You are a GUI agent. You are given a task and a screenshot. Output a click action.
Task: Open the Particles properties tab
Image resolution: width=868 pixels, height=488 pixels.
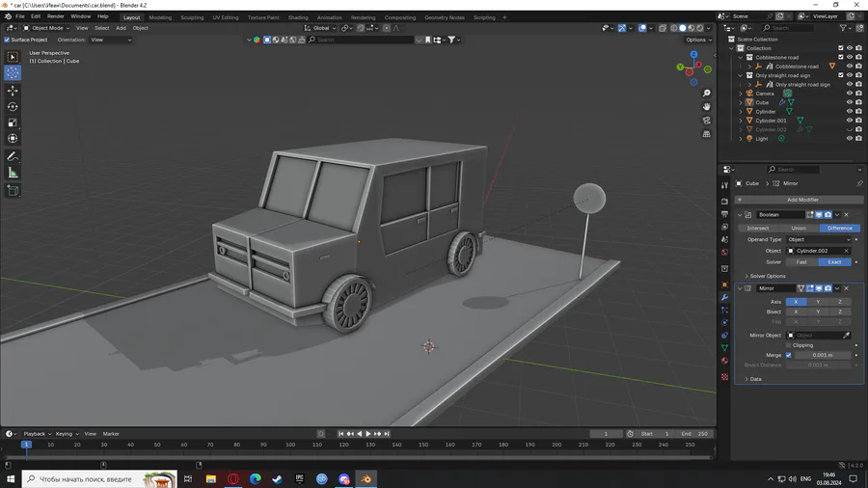724,310
